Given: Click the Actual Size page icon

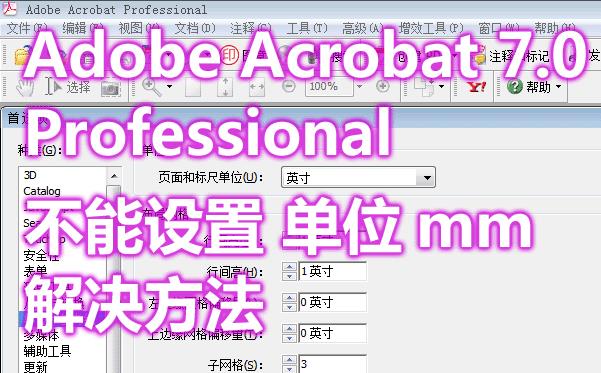Looking at the screenshot, I should click(193, 87).
